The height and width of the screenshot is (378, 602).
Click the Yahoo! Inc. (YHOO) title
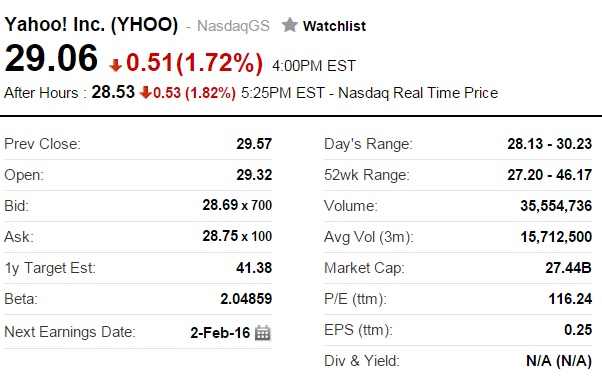coord(91,25)
